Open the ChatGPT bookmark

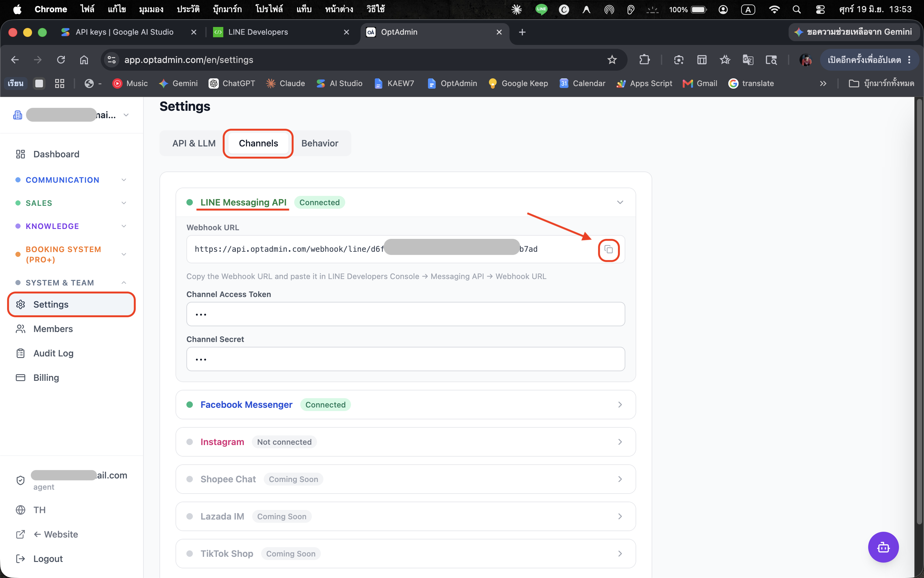232,83
